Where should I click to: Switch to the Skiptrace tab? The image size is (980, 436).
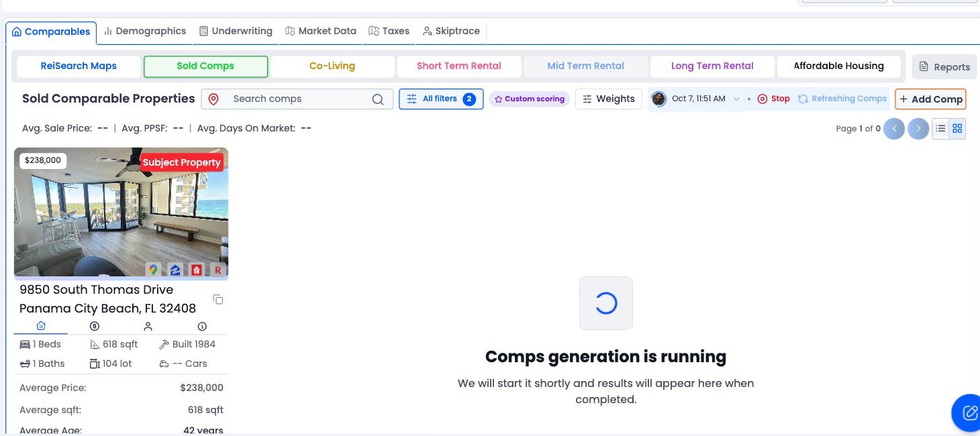451,31
